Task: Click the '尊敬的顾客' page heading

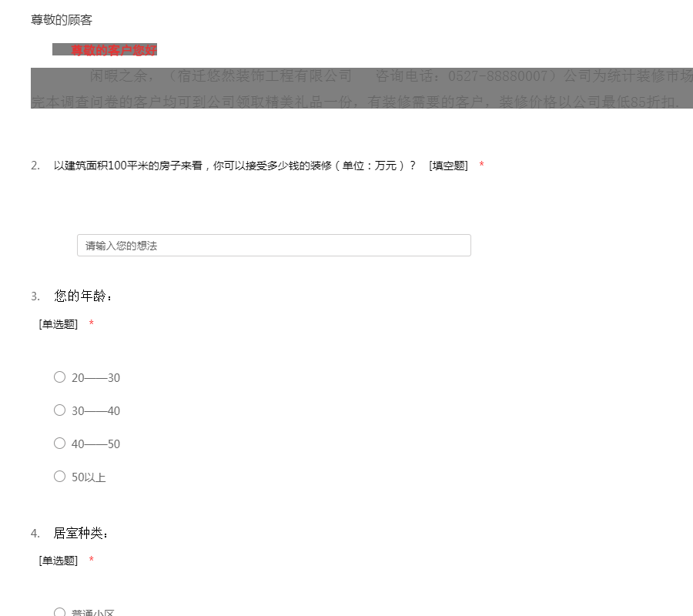Action: [62, 20]
